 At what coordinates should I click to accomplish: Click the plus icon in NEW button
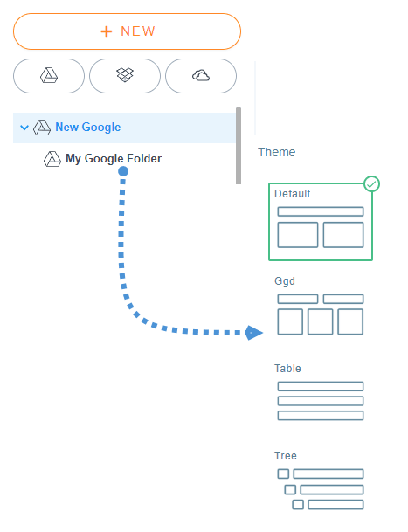107,31
